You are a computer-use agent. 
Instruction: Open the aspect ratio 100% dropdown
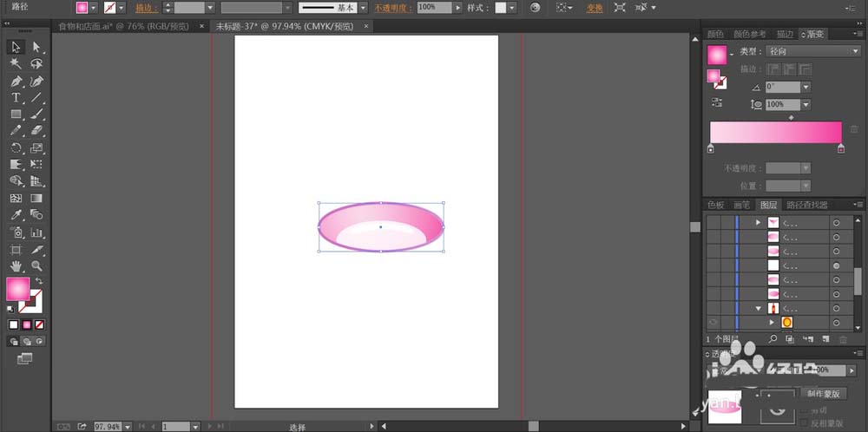click(806, 104)
